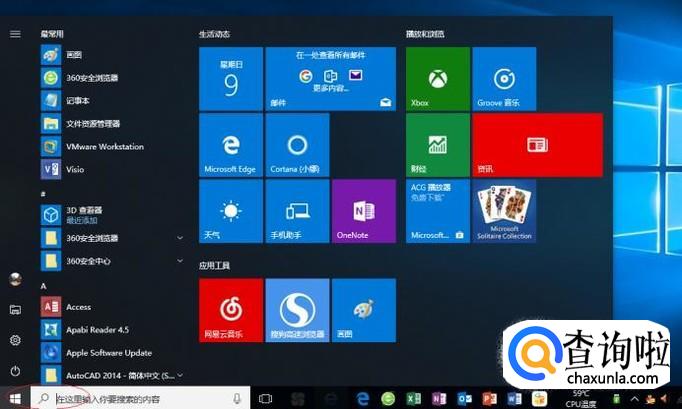Click the CPU温度 readout on taskbar
The image size is (682, 409).
point(581,399)
